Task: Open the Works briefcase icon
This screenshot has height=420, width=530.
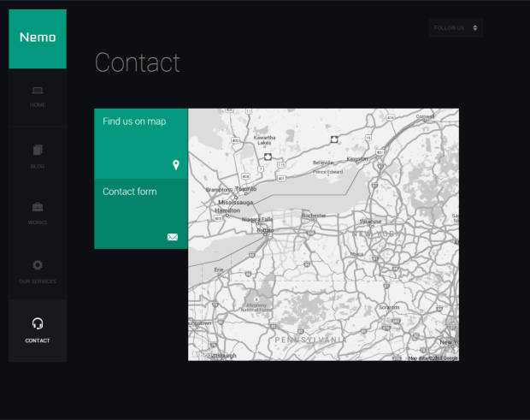Action: pos(38,207)
